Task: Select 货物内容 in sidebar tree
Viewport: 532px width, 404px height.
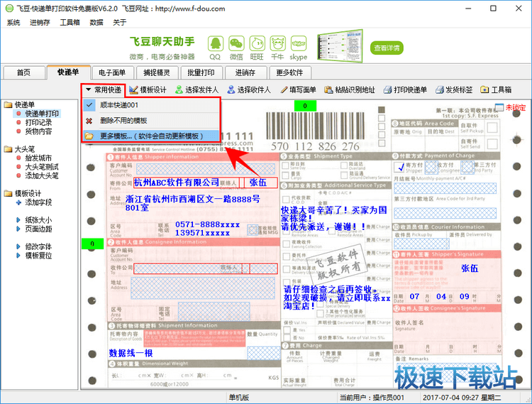Action: [38, 131]
